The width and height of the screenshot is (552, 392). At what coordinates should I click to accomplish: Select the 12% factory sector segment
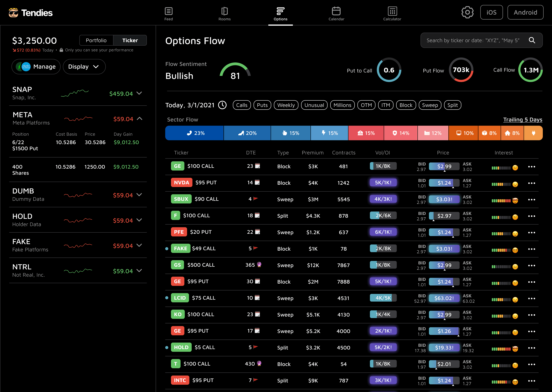pos(433,133)
